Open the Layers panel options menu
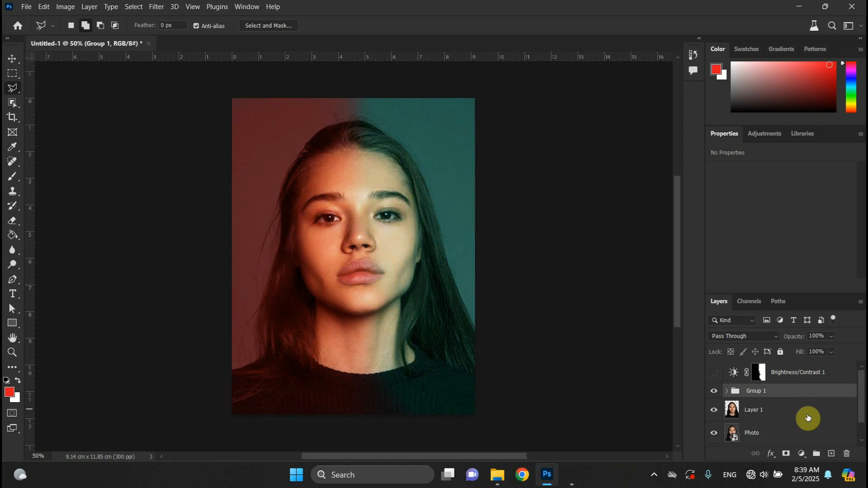Viewport: 868px width, 488px height. [860, 301]
